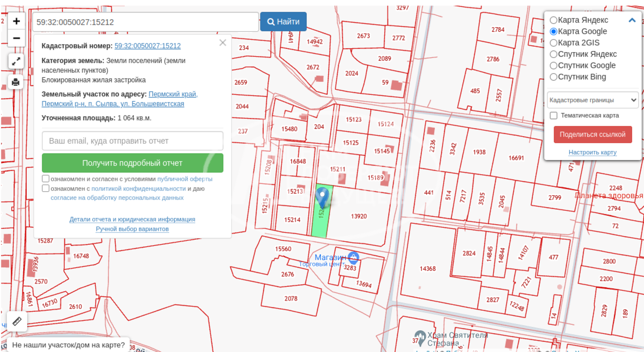The image size is (644, 352).
Task: Click the Найти search button
Action: 283,22
